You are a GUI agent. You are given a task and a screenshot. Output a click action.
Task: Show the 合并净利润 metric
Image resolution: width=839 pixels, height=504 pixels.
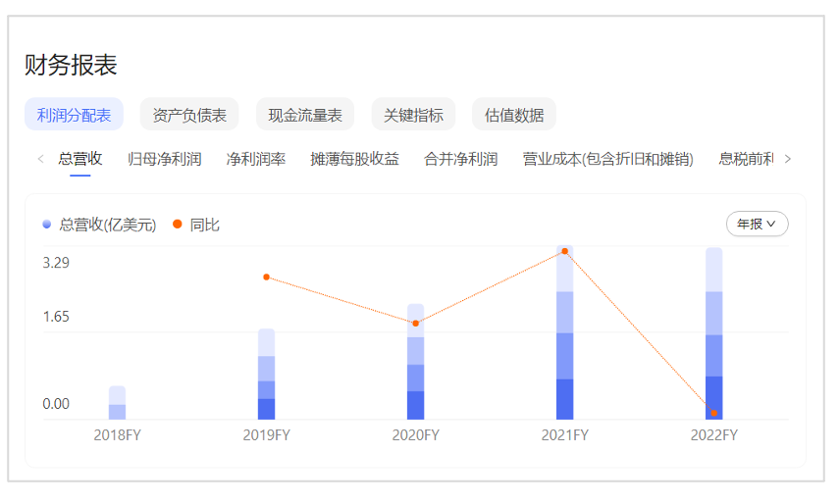point(460,159)
